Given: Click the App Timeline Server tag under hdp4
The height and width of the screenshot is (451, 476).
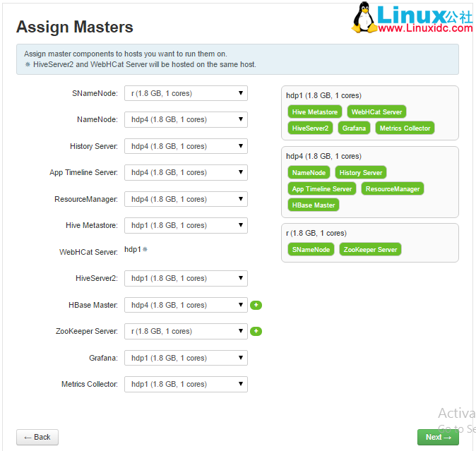Looking at the screenshot, I should coord(322,189).
